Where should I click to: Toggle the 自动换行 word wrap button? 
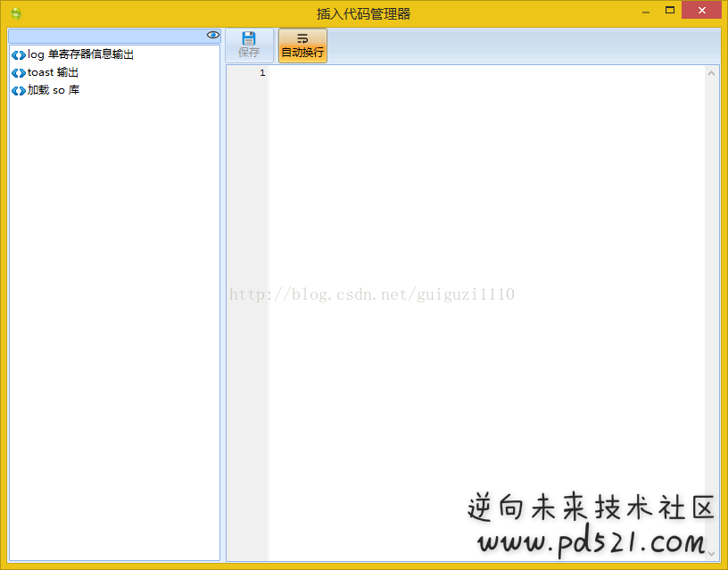pyautogui.click(x=302, y=45)
